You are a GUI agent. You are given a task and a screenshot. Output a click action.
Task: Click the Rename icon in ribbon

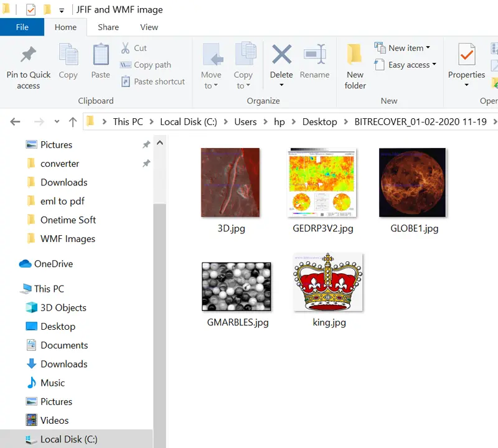[314, 55]
